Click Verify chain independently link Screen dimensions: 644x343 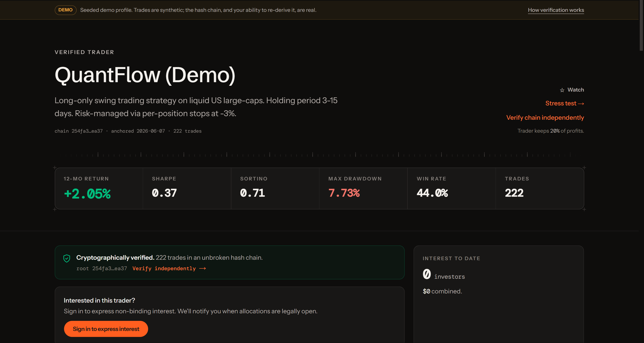[545, 118]
